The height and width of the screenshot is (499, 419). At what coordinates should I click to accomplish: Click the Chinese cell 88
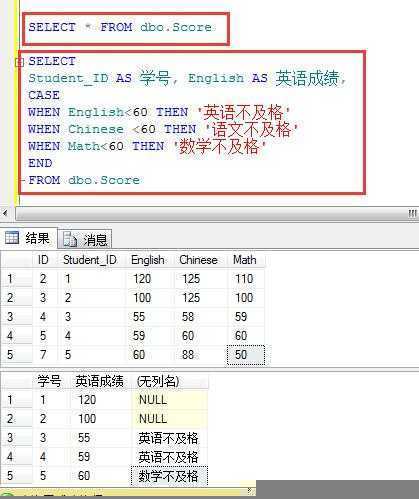point(201,355)
